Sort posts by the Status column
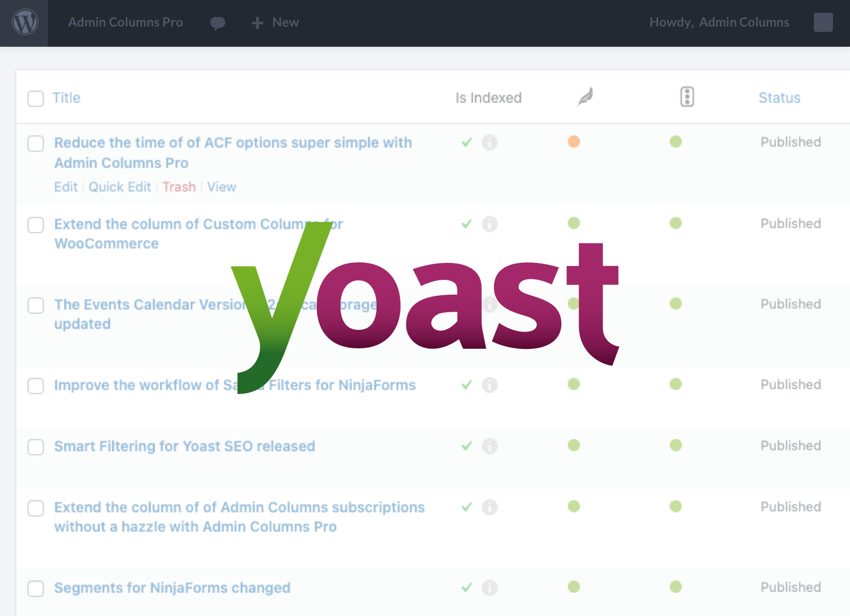Screen dimensions: 850x616 [x=779, y=98]
